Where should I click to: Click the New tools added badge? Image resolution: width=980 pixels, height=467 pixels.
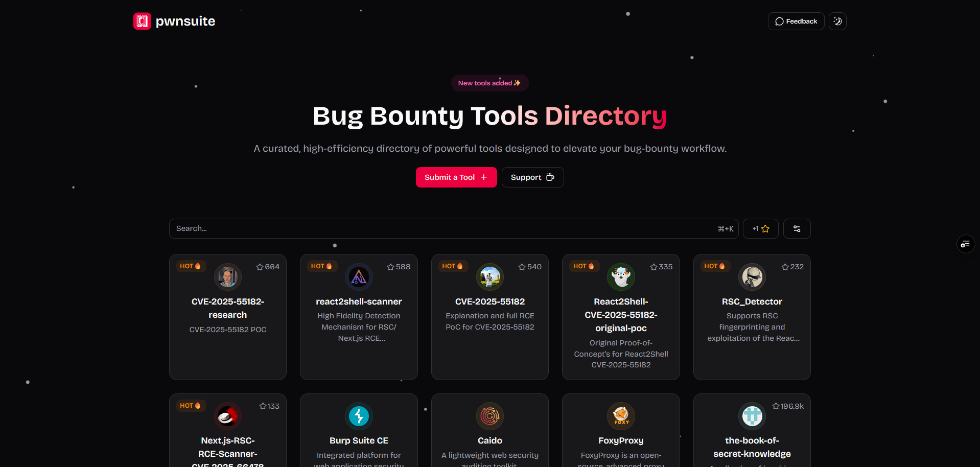[x=489, y=83]
